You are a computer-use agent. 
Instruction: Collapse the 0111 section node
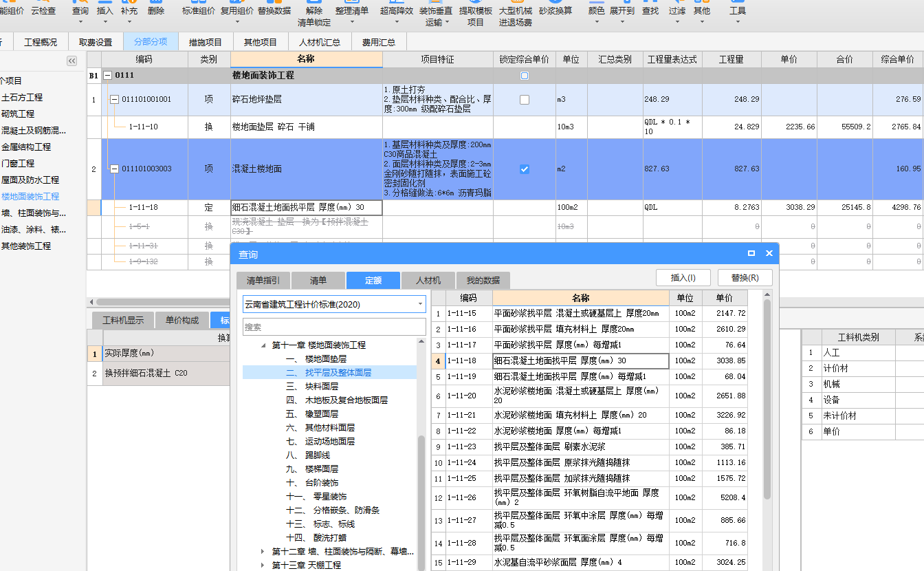click(x=107, y=75)
